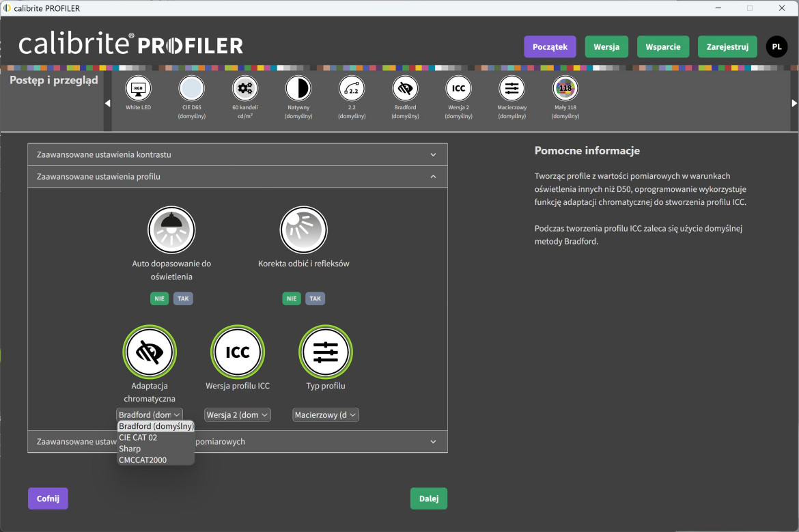Open the Wersja 2 ICC step icon

point(459,89)
